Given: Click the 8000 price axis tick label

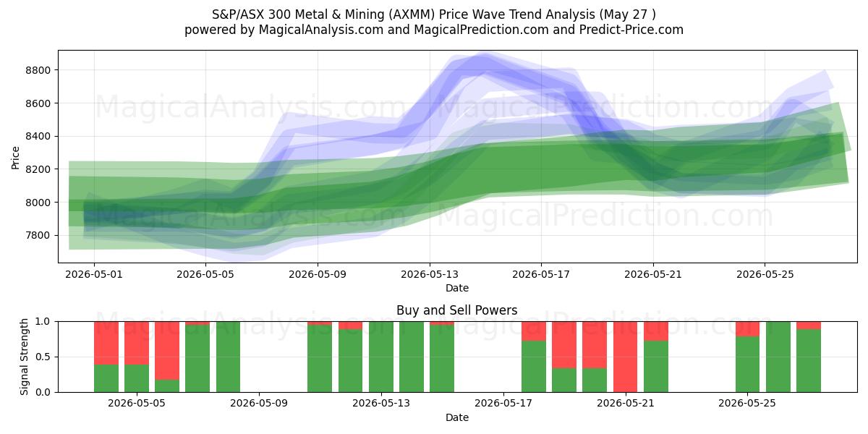Looking at the screenshot, I should click(38, 203).
